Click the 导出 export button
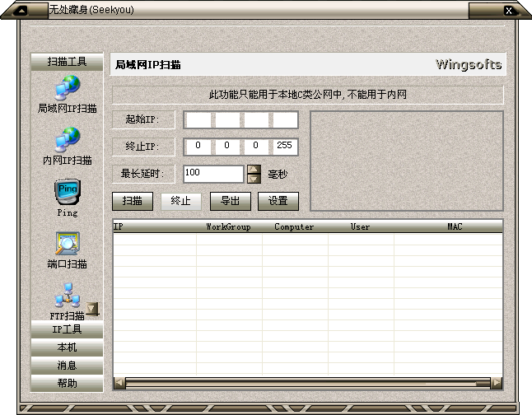This screenshot has width=532, height=415. pyautogui.click(x=230, y=201)
